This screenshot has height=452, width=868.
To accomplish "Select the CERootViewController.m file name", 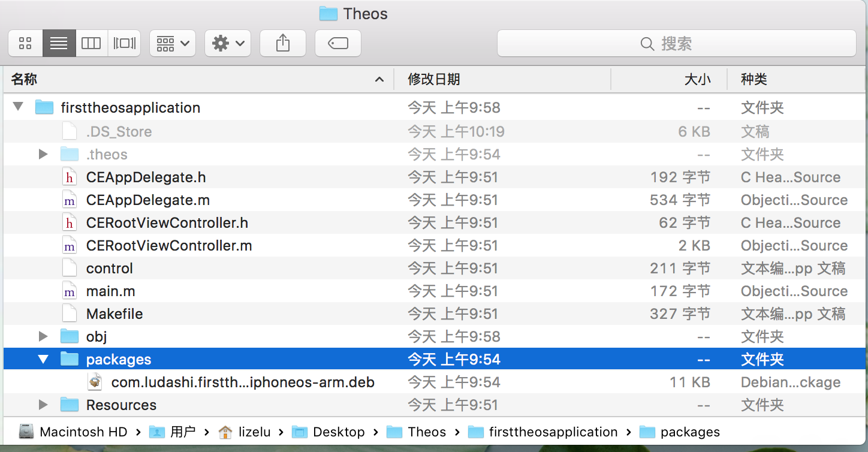I will point(169,246).
